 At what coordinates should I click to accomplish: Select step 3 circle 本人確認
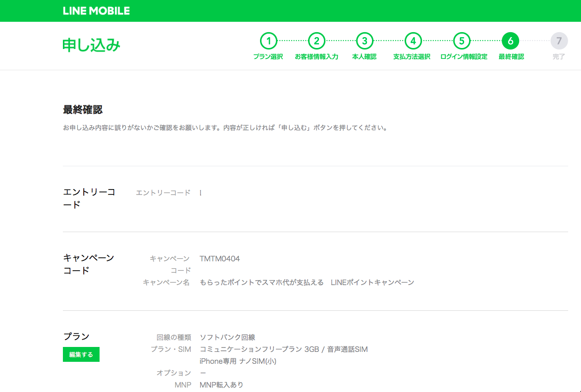coord(365,41)
